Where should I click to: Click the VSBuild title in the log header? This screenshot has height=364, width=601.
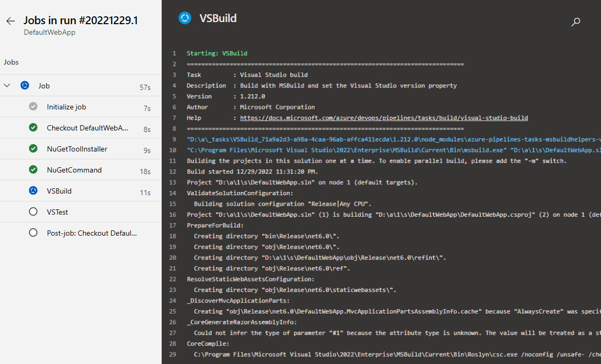[218, 18]
